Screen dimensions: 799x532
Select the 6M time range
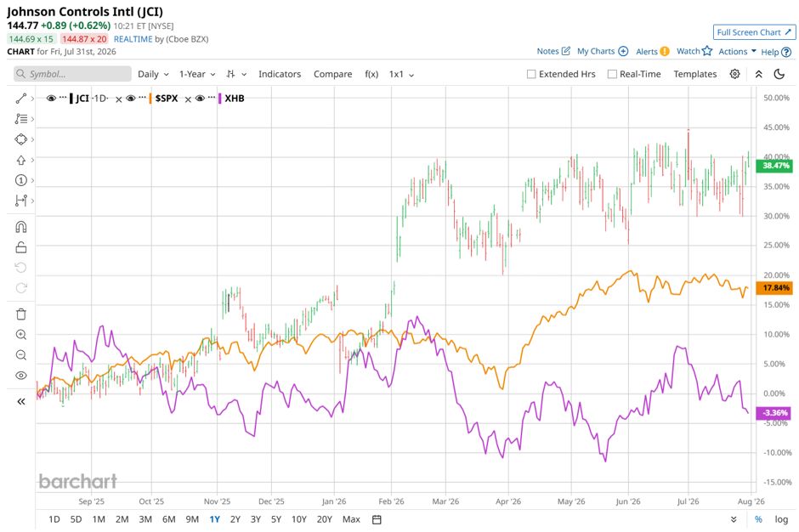pos(168,519)
